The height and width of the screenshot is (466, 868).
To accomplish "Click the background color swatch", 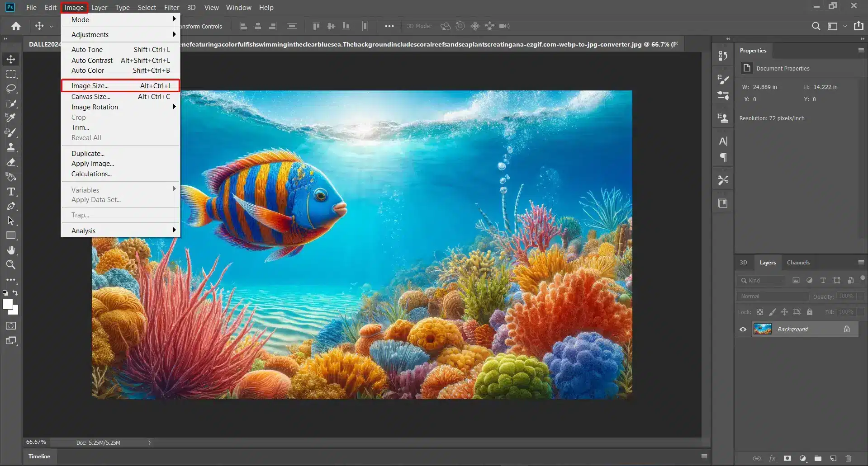I will tap(15, 311).
